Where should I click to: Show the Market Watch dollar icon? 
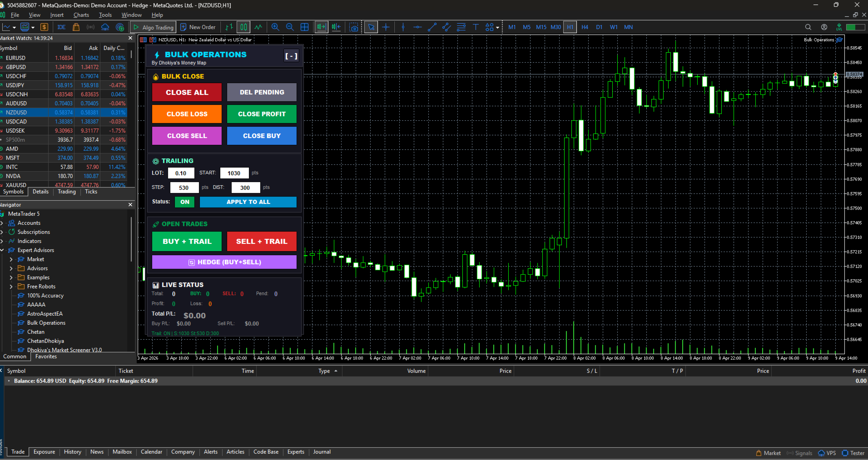44,27
